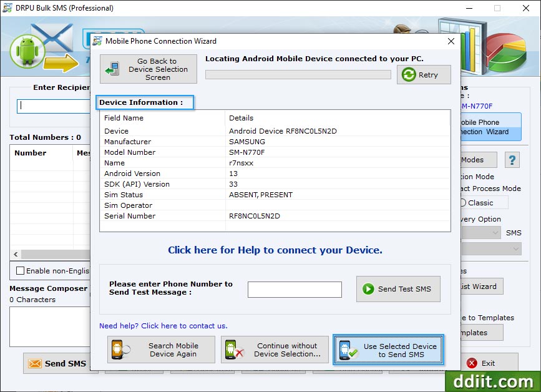Click the green Send Test SMS arrow icon
541x392 pixels.
click(x=368, y=288)
